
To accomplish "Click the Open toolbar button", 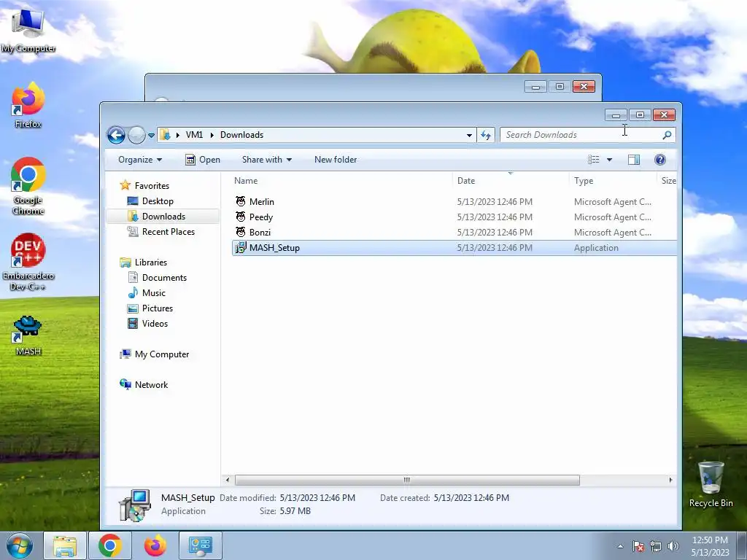I will click(203, 160).
